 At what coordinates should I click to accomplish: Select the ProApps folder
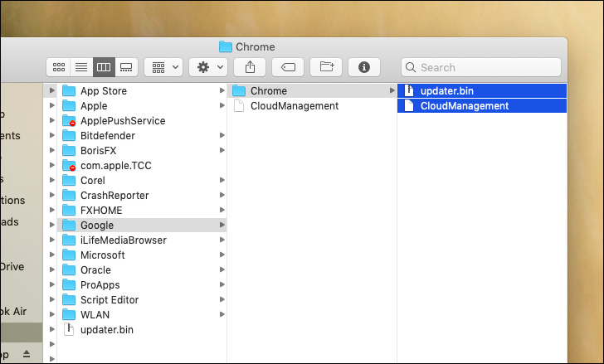coord(142,285)
